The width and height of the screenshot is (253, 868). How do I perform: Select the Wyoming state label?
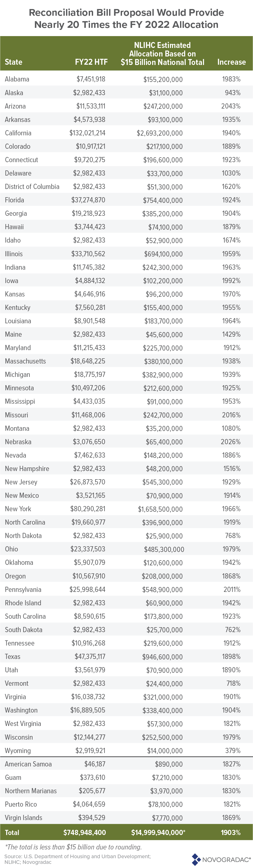18,751
